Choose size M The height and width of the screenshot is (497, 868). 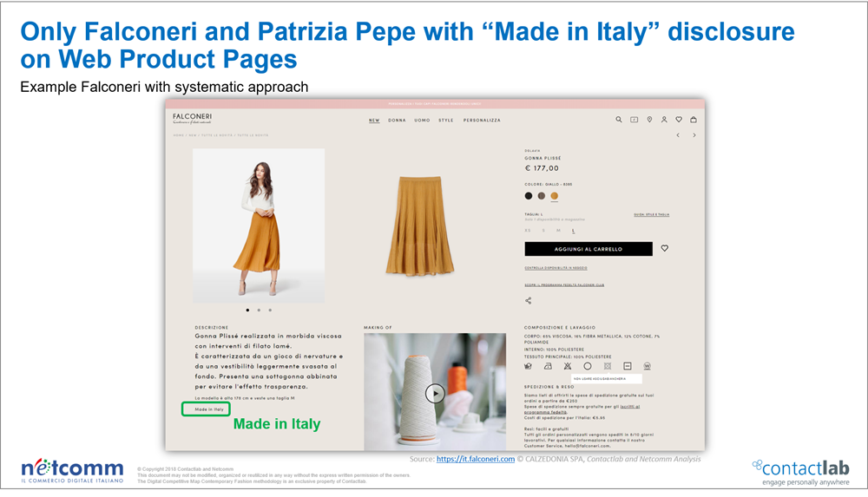558,230
